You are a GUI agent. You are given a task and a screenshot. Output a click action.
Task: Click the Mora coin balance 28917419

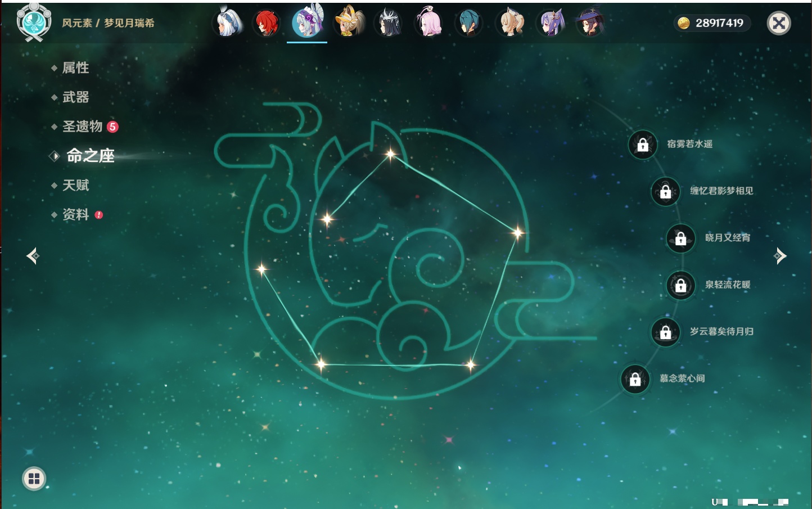pyautogui.click(x=712, y=23)
